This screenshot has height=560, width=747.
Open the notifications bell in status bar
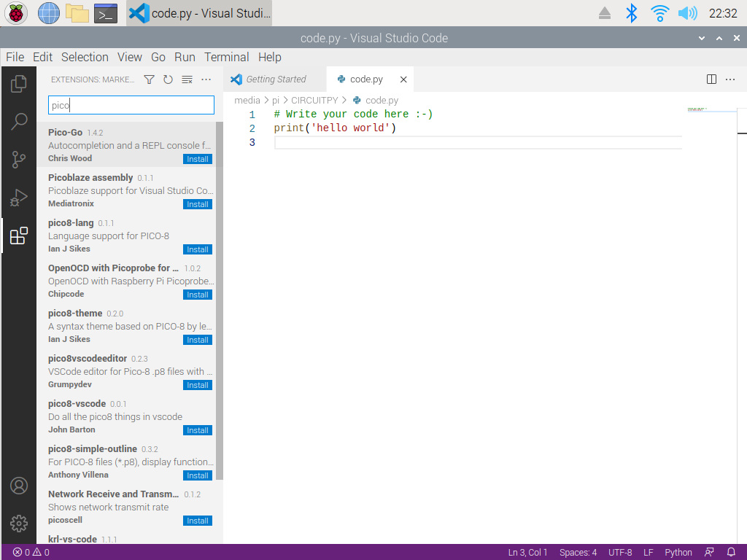point(731,553)
